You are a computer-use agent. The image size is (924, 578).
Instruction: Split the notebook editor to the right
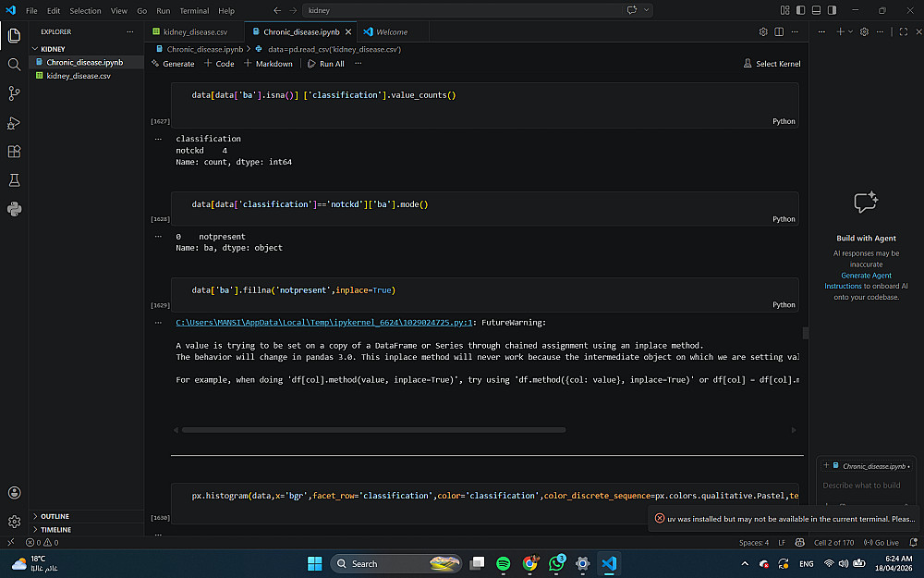click(779, 31)
